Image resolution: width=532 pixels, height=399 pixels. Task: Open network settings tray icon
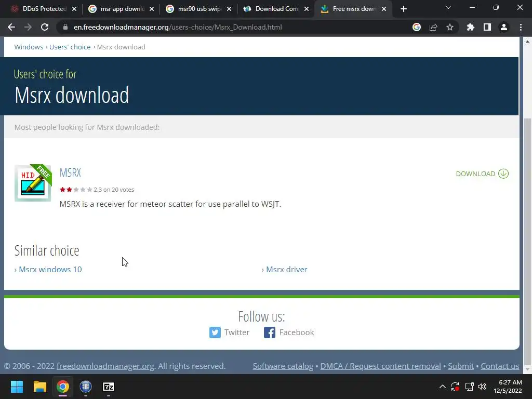(470, 387)
